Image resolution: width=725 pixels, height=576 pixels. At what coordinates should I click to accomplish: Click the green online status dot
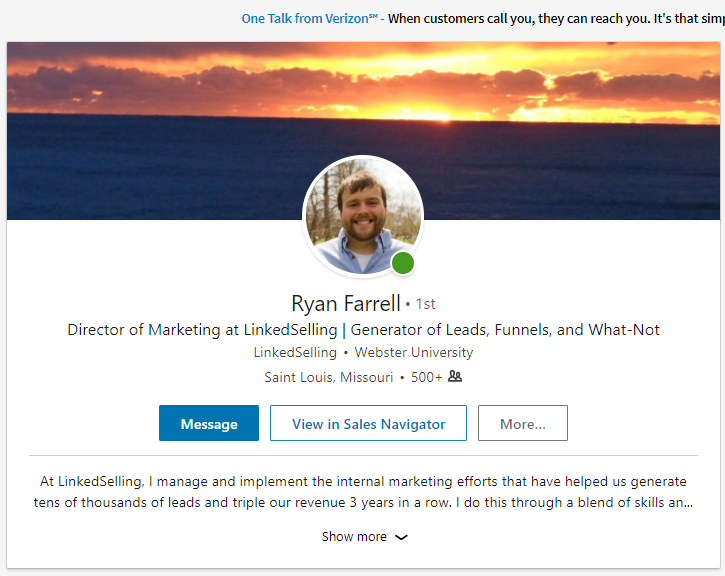(403, 264)
